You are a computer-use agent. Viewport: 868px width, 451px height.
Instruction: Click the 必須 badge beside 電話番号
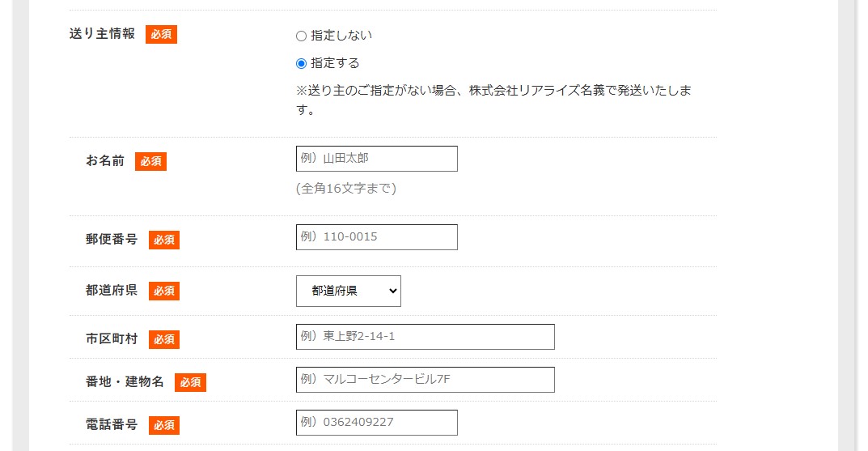click(164, 425)
